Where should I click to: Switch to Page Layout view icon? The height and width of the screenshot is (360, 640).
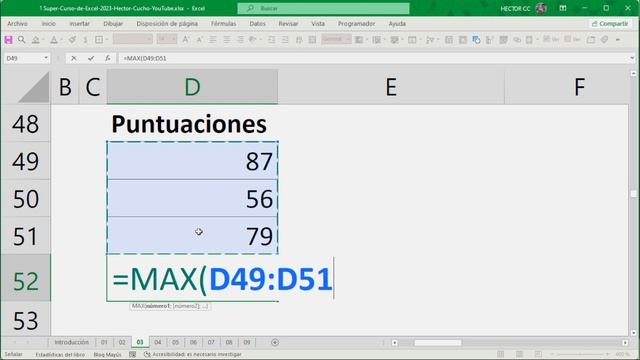click(519, 354)
